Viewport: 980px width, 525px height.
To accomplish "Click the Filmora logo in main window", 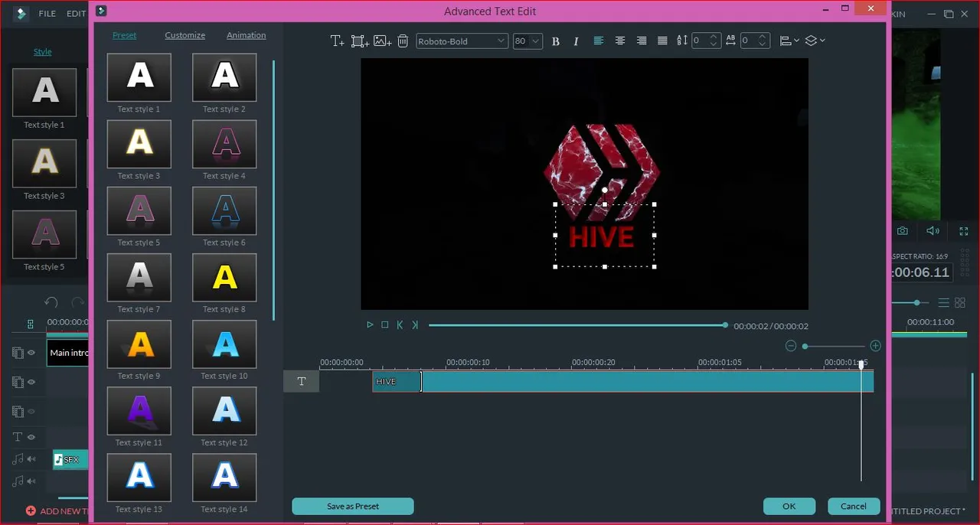I will click(21, 14).
